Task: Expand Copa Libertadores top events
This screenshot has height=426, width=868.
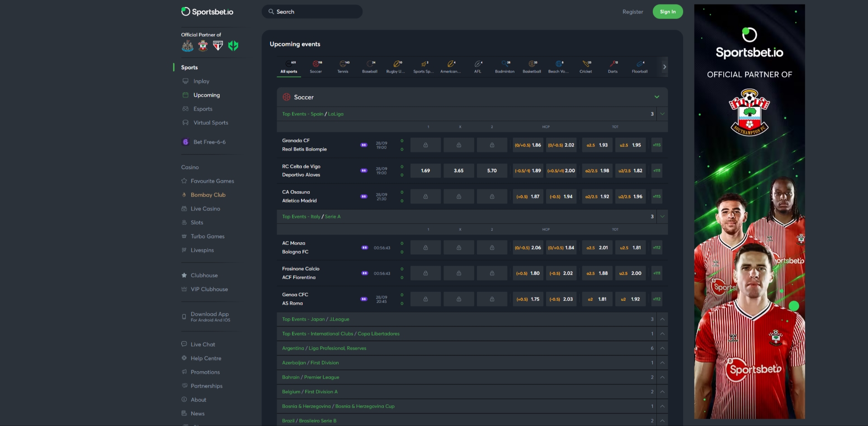Action: tap(662, 333)
